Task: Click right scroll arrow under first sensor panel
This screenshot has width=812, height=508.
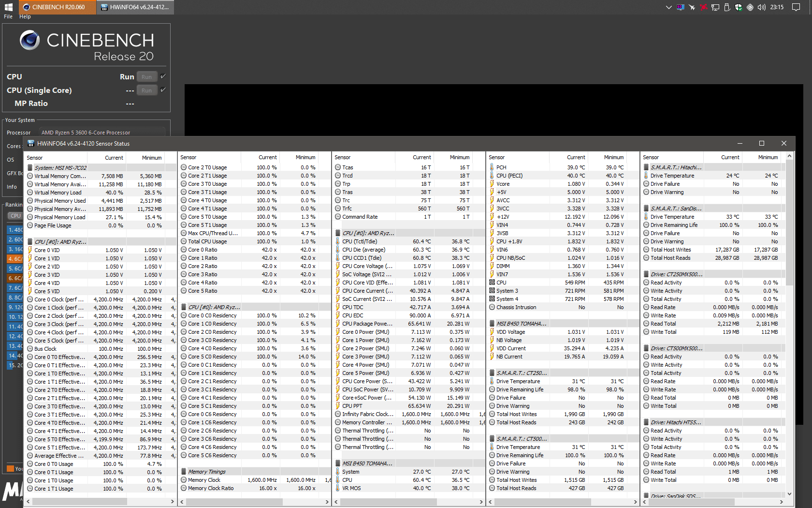Action: [x=172, y=502]
